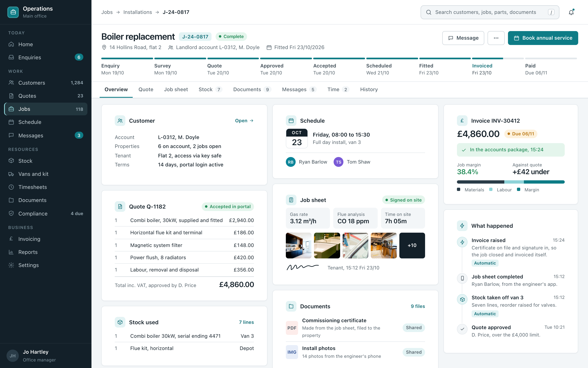Click the Customer card people icon
The width and height of the screenshot is (588, 368).
coord(120,121)
